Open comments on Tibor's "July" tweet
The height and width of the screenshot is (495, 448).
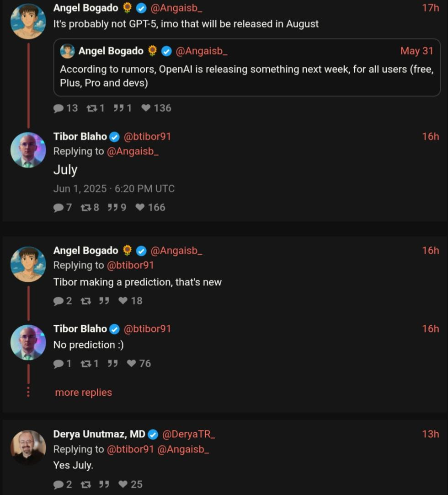coord(63,207)
